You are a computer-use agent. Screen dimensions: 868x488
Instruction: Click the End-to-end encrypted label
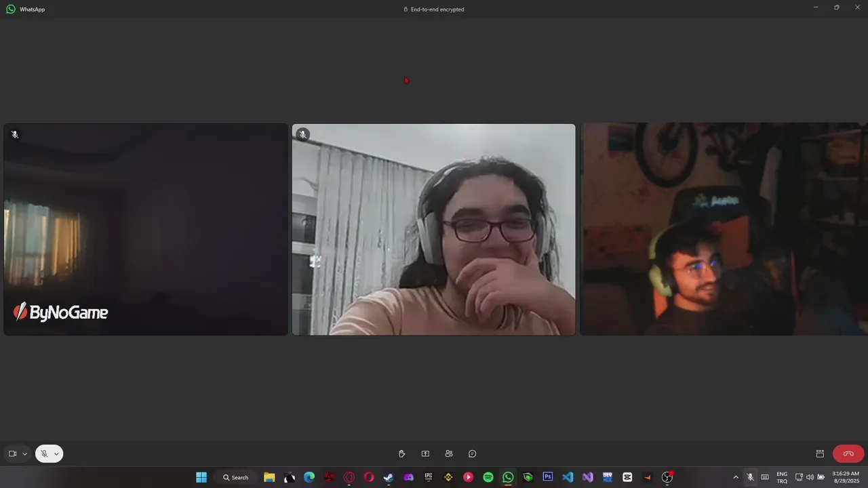(x=434, y=9)
